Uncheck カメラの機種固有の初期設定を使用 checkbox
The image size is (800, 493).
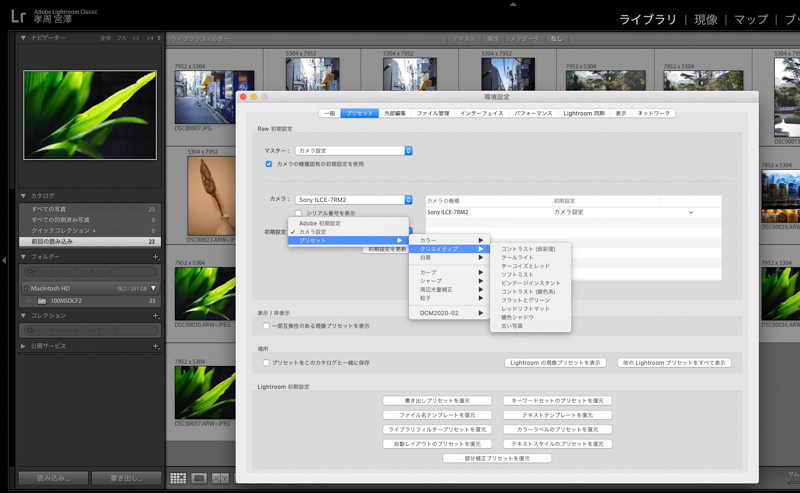[x=268, y=164]
